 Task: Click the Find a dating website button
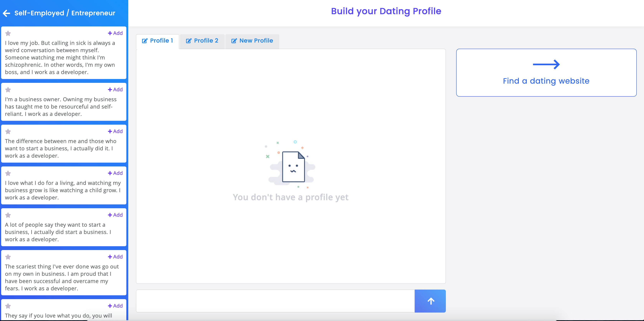[x=546, y=81]
